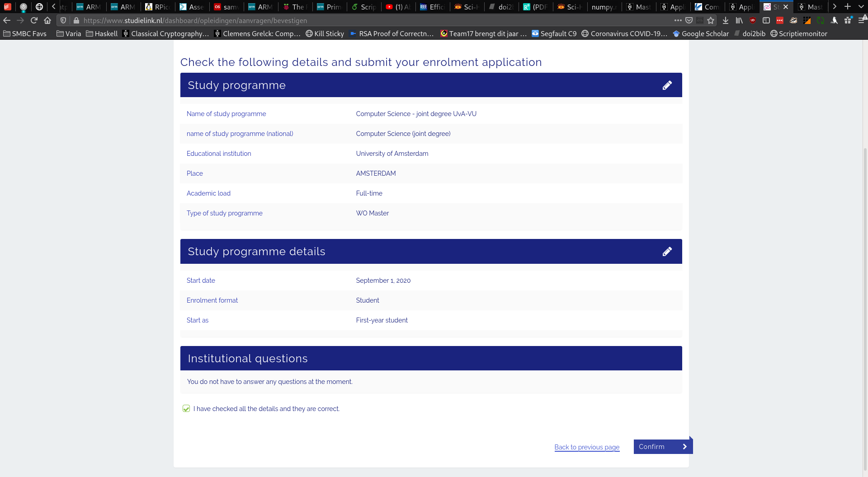Open the Privacy Badger extension
The height and width of the screenshot is (477, 868).
[x=793, y=20]
